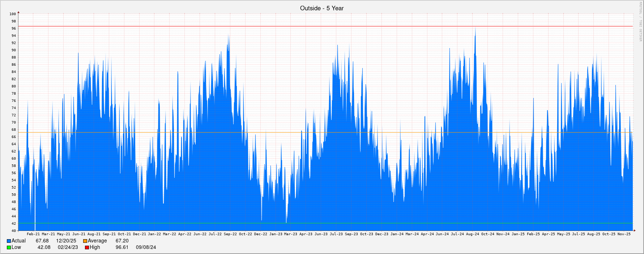
Task: Select the Sep-22 x-axis label
Action: click(x=230, y=234)
